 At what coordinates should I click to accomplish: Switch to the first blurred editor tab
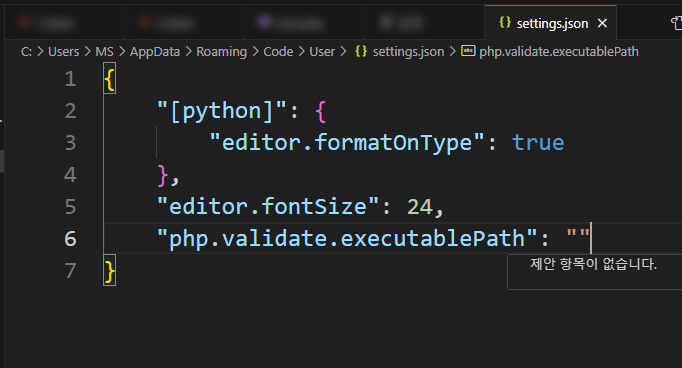64,23
